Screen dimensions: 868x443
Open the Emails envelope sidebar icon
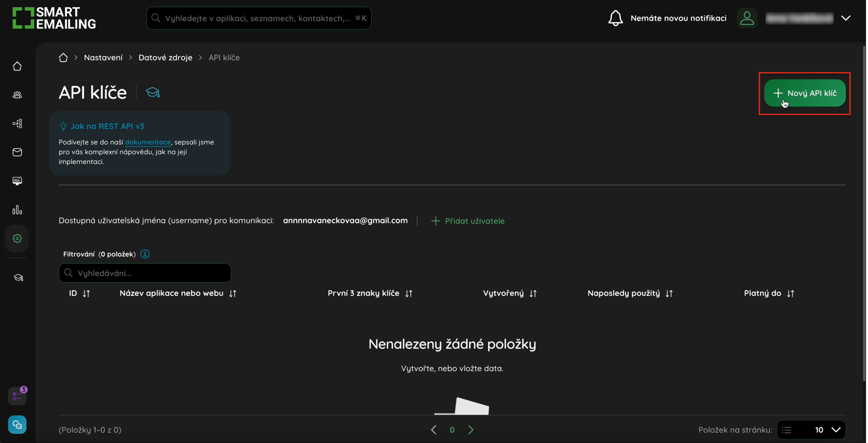point(17,152)
